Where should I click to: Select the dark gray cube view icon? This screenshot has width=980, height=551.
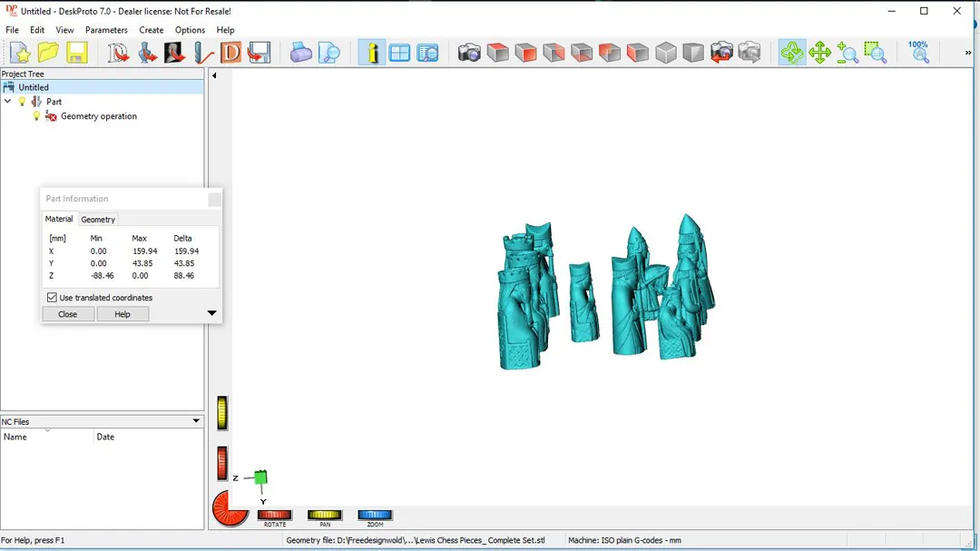[x=693, y=53]
